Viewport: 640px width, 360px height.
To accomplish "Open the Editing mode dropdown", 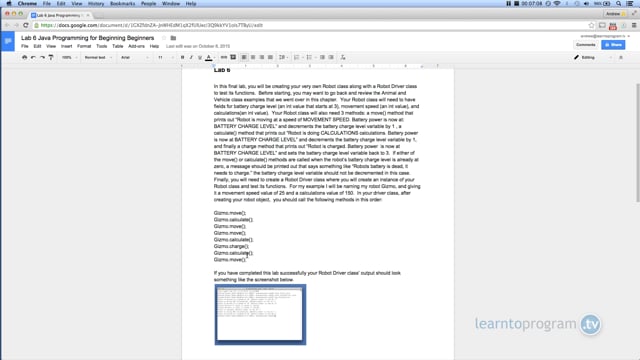I will [x=593, y=58].
